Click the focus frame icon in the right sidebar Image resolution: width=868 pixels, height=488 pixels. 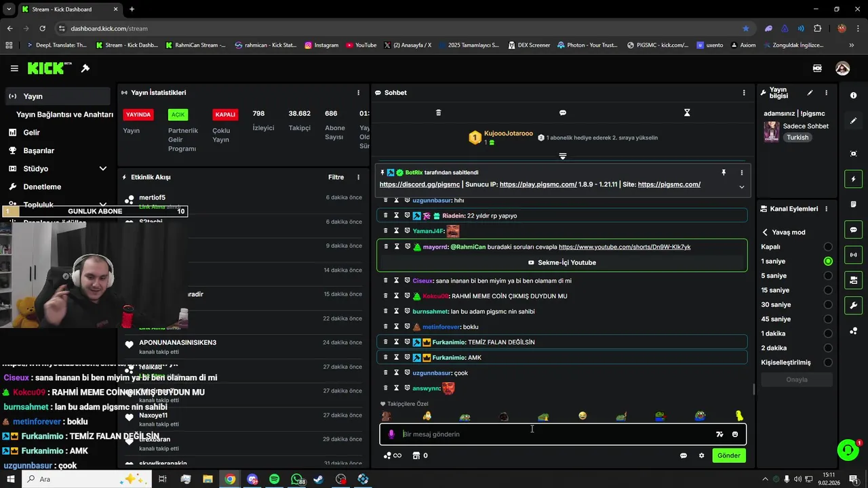[x=853, y=154]
